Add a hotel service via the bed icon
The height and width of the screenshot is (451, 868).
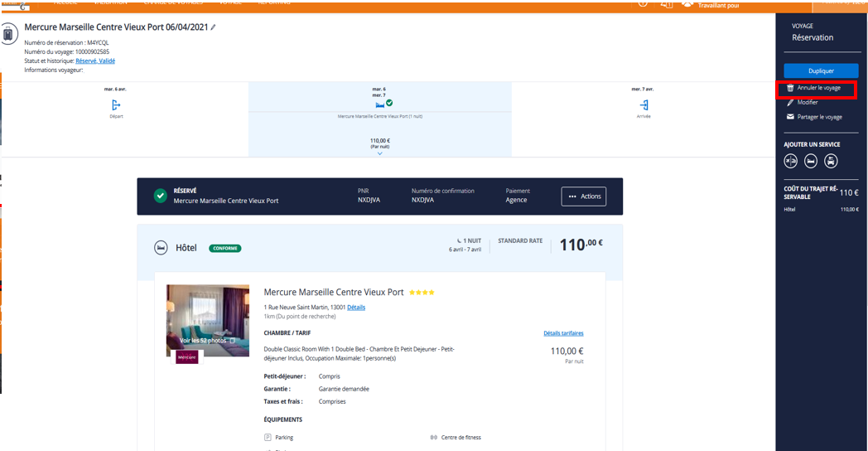811,161
